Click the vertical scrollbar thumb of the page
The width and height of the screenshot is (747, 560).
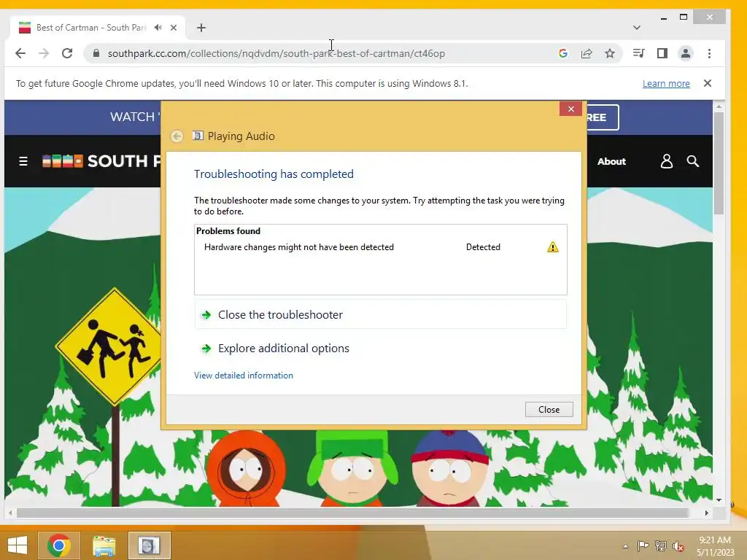[x=719, y=164]
